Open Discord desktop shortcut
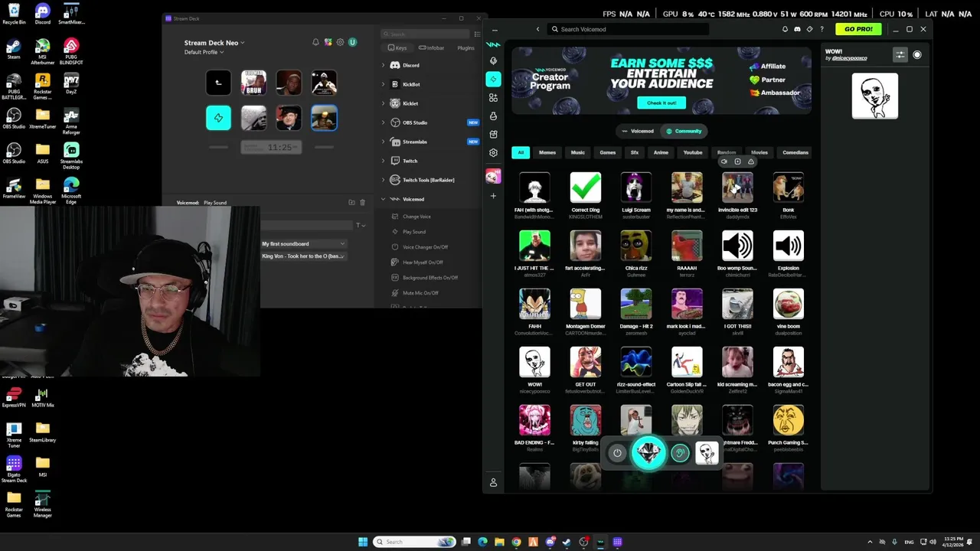Viewport: 980px width, 551px height. click(x=43, y=13)
